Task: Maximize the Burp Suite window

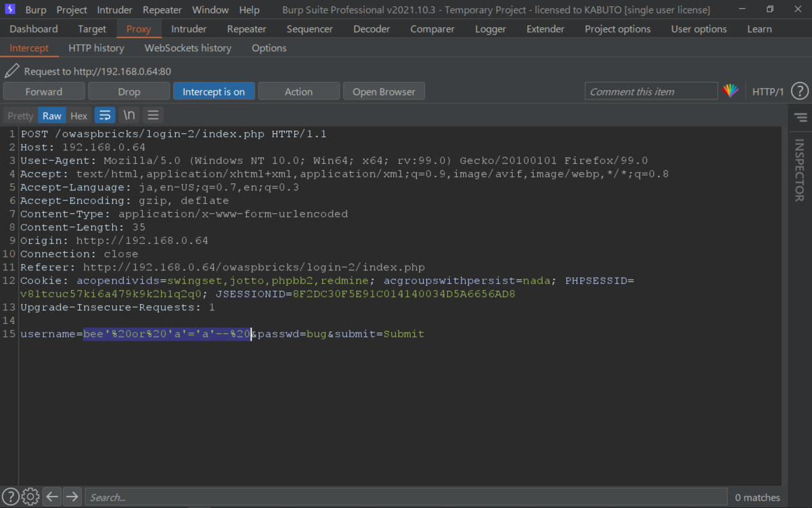Action: point(769,9)
